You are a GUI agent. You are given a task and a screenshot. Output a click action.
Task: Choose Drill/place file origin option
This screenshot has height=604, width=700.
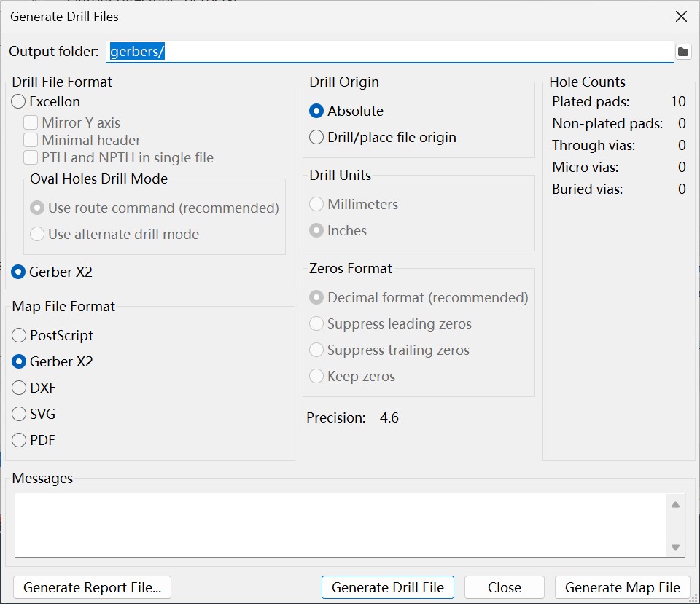click(x=316, y=138)
